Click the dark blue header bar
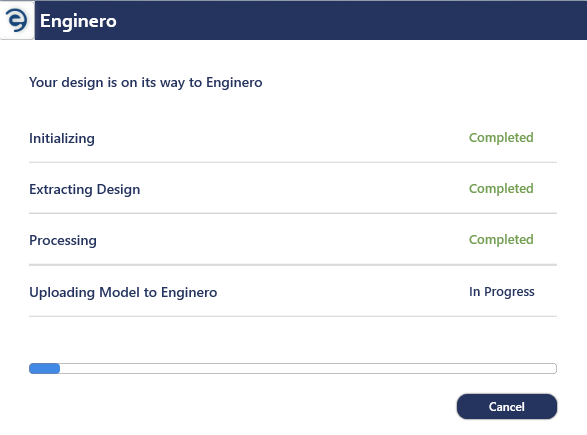587x435 pixels. click(x=311, y=20)
